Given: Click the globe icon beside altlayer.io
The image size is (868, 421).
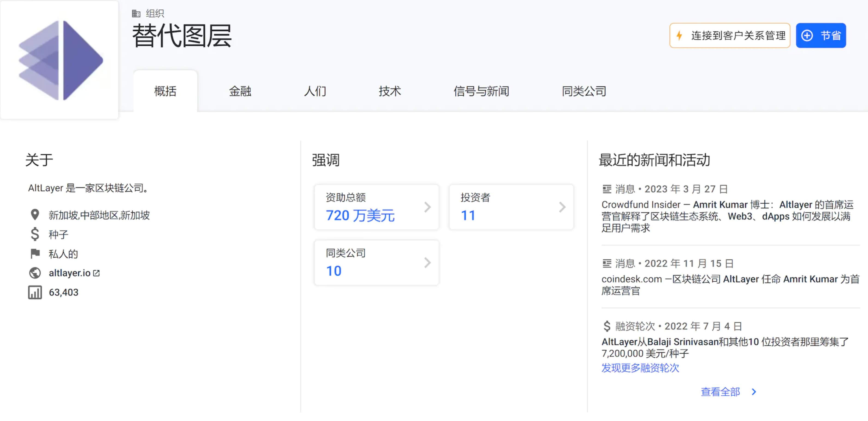Looking at the screenshot, I should tap(35, 273).
